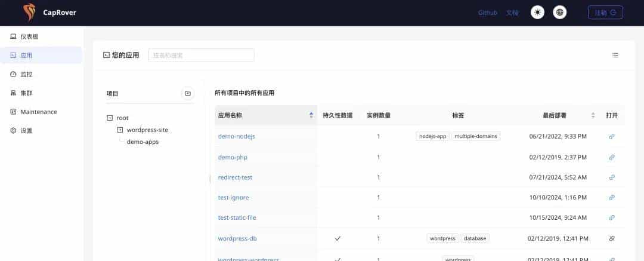The image size is (644, 261).
Task: Open the language globe icon
Action: coord(559,13)
